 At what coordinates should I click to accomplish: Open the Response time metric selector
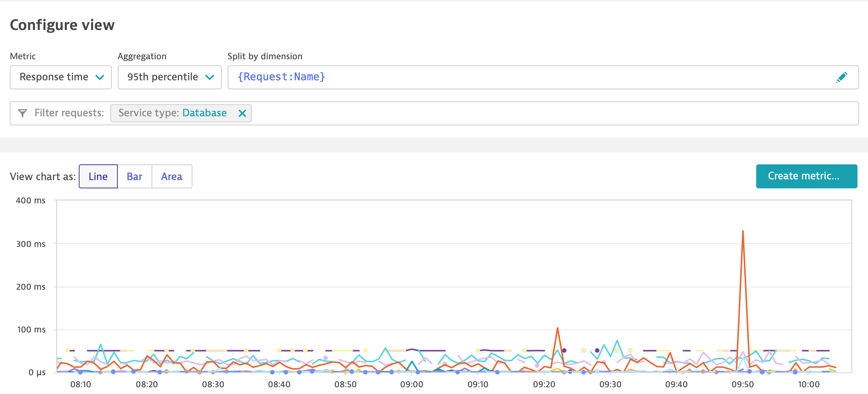[54, 77]
